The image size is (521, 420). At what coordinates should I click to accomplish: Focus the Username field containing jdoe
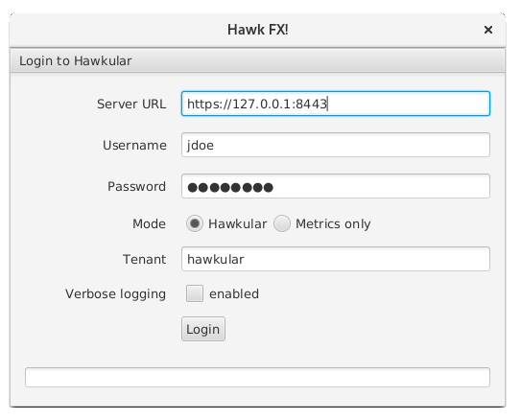336,145
